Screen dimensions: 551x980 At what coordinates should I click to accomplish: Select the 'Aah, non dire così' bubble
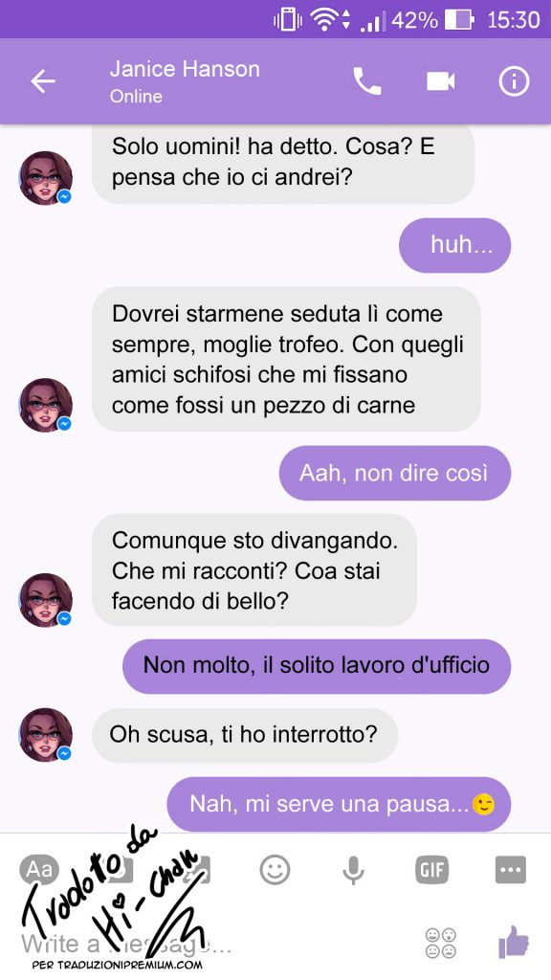pyautogui.click(x=395, y=473)
